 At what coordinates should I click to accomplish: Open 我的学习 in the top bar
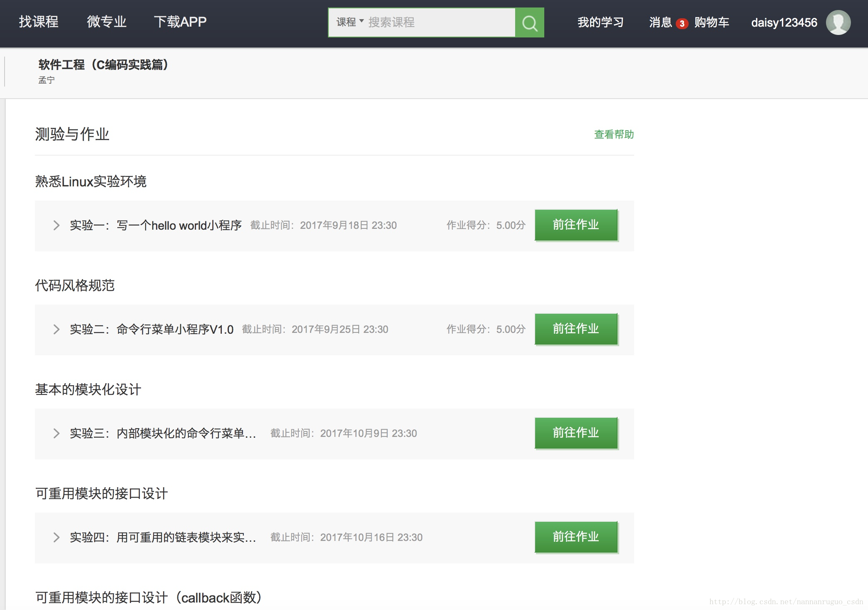[600, 22]
